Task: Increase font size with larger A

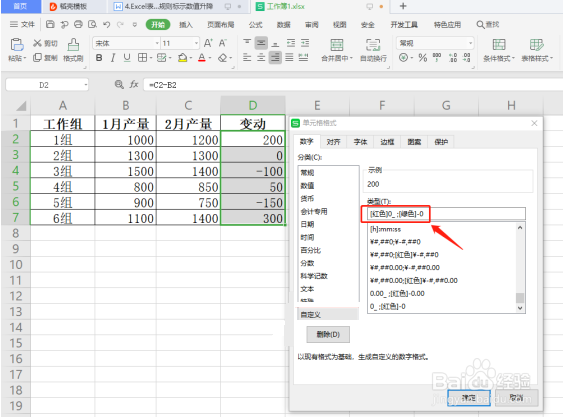Action: click(208, 43)
